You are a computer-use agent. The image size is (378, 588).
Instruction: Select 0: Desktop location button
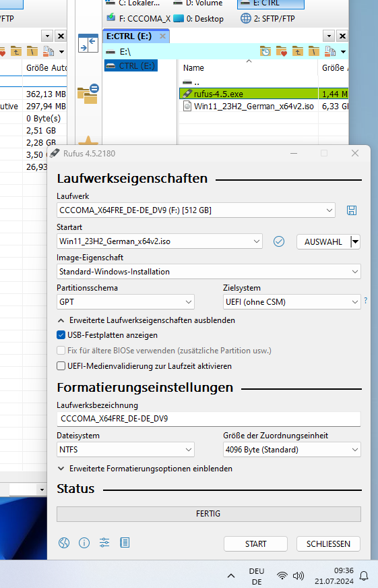coord(199,18)
